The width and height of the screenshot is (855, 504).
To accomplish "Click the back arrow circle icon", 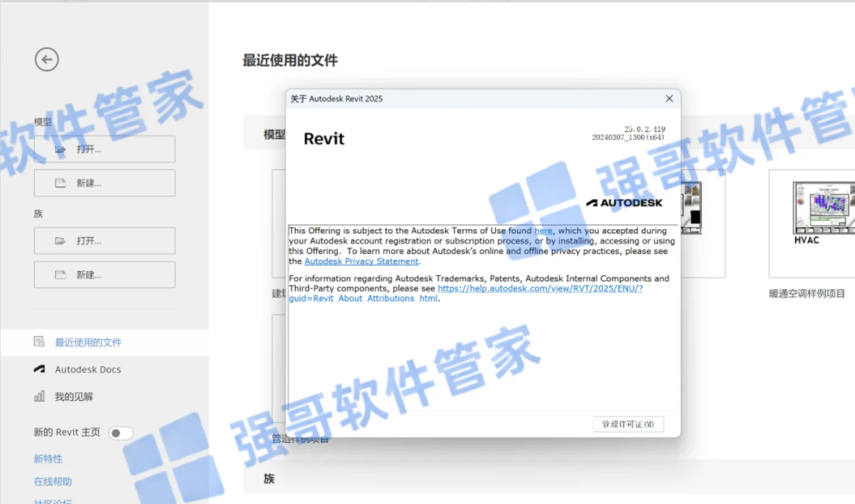I will click(x=46, y=59).
